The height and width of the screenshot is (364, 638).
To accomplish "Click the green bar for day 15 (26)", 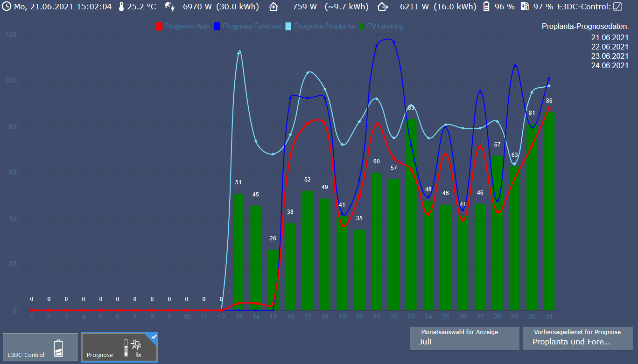I will tap(273, 280).
